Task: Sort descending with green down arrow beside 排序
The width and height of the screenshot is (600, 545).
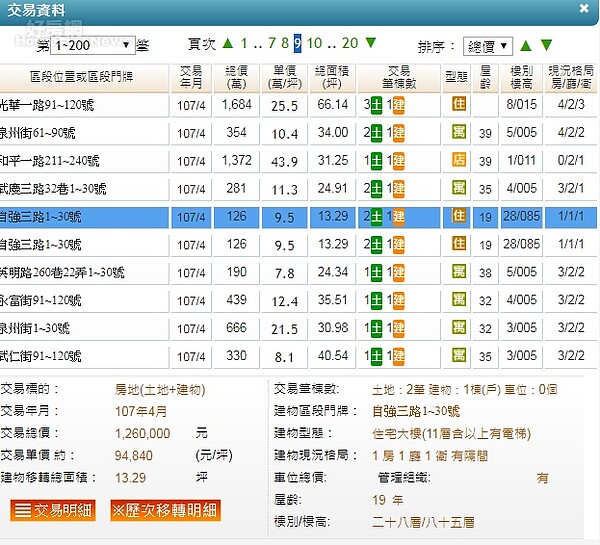Action: click(546, 45)
